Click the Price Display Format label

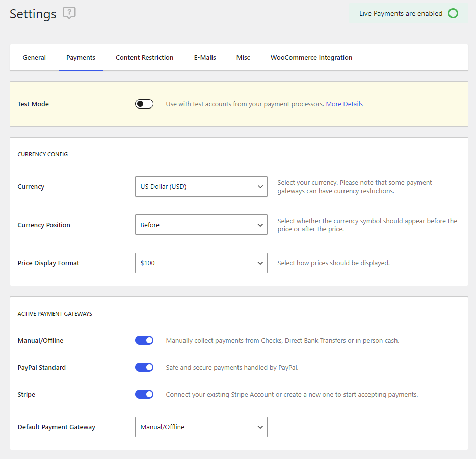(48, 263)
